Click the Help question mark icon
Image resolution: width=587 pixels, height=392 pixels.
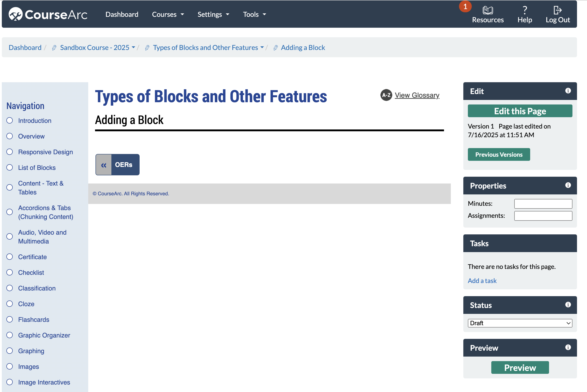pyautogui.click(x=525, y=10)
